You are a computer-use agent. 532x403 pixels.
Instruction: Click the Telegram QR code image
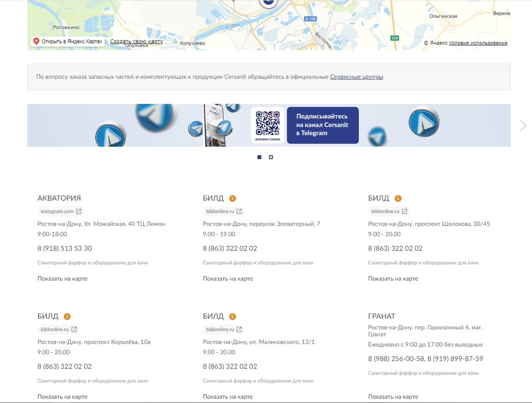pos(268,123)
